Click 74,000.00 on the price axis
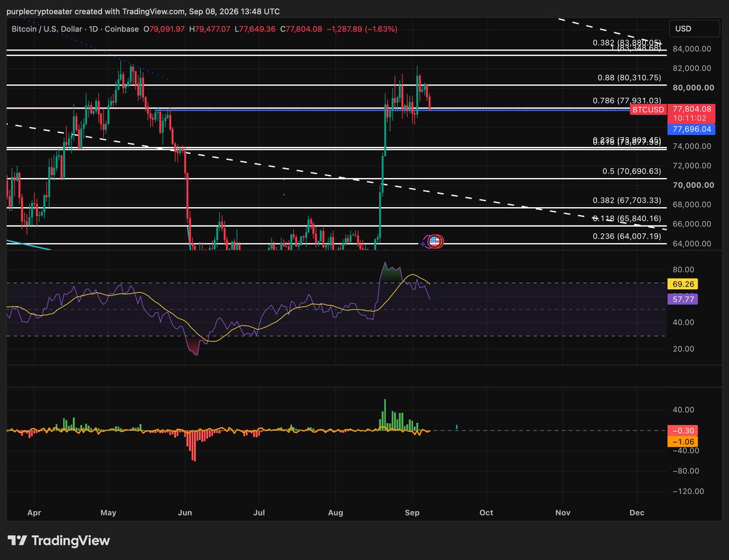The height and width of the screenshot is (560, 729). click(691, 146)
